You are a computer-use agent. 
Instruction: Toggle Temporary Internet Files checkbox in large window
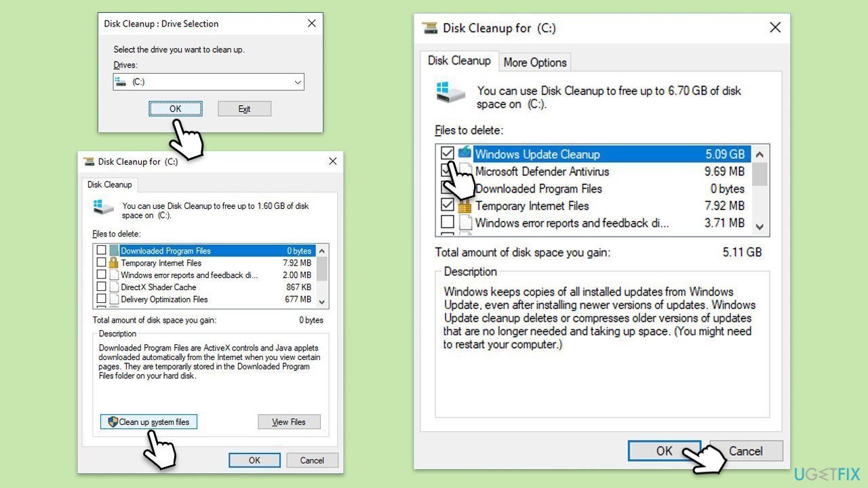click(448, 205)
